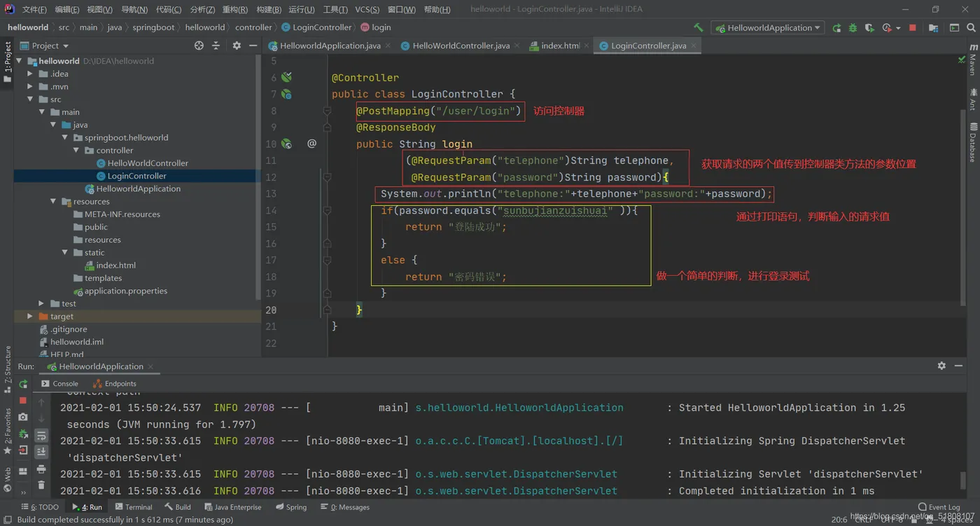Select application.properties file in tree
980x526 pixels.
pyautogui.click(x=126, y=291)
